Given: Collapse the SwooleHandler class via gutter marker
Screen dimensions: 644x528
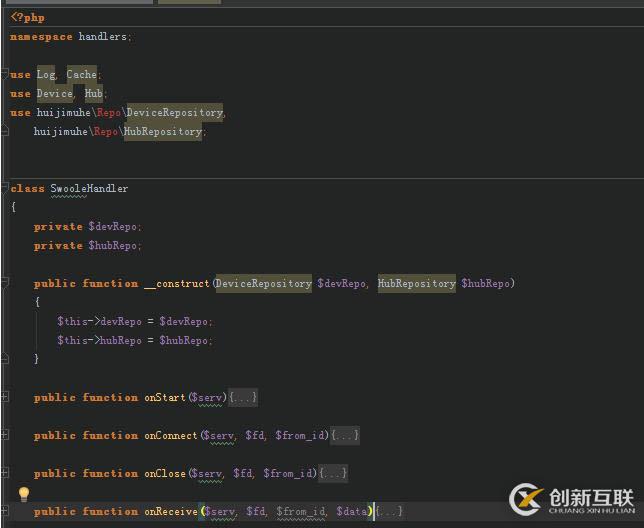Looking at the screenshot, I should [5, 189].
